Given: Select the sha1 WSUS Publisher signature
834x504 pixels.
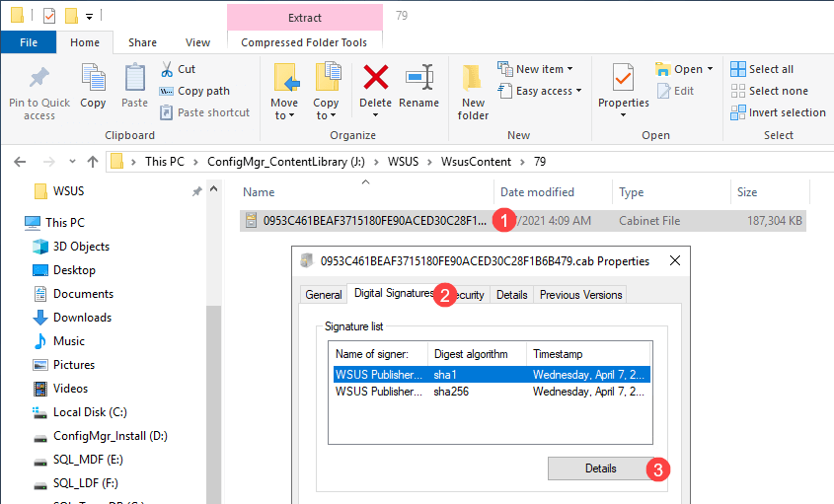Looking at the screenshot, I should click(x=492, y=375).
